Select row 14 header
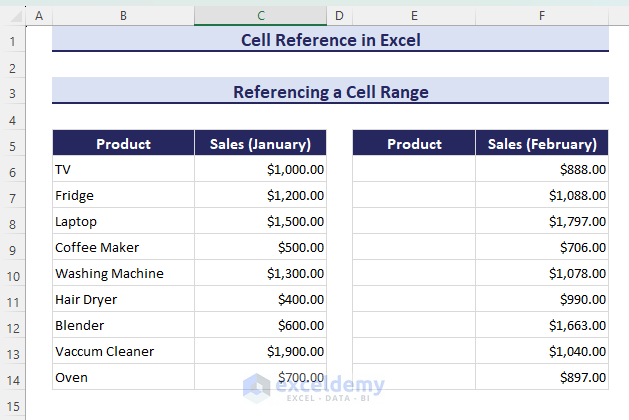The width and height of the screenshot is (629, 420). (12, 378)
